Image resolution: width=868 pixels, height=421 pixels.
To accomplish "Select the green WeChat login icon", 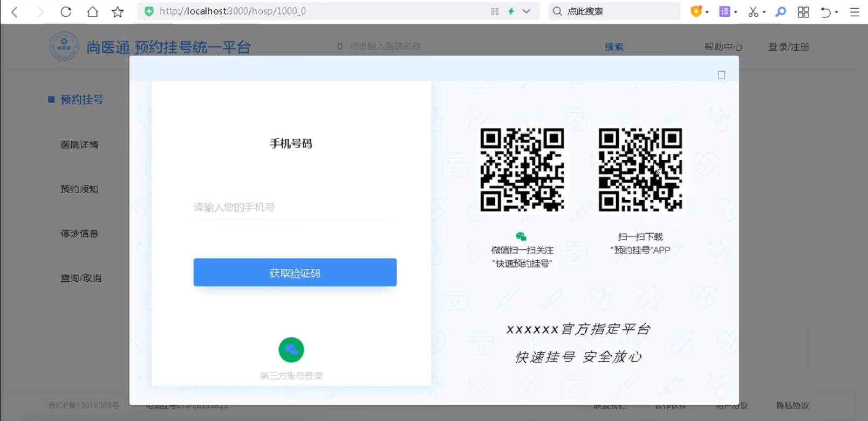I will [291, 350].
